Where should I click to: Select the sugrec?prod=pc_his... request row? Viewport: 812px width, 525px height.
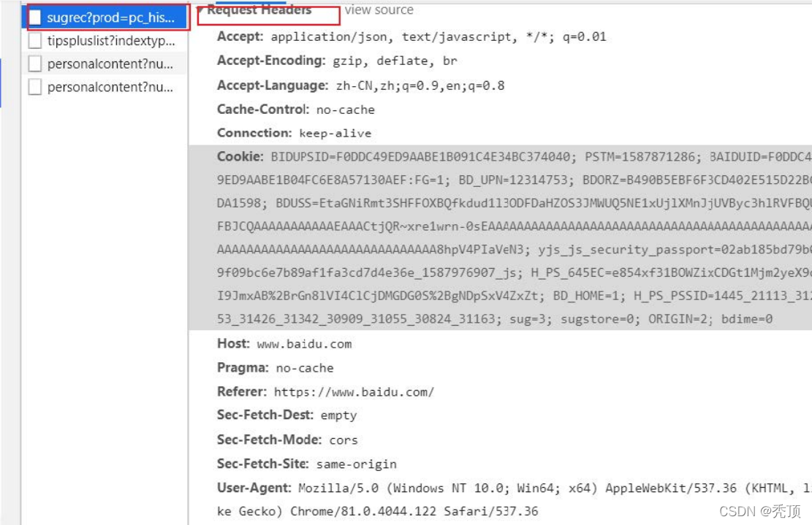click(104, 18)
